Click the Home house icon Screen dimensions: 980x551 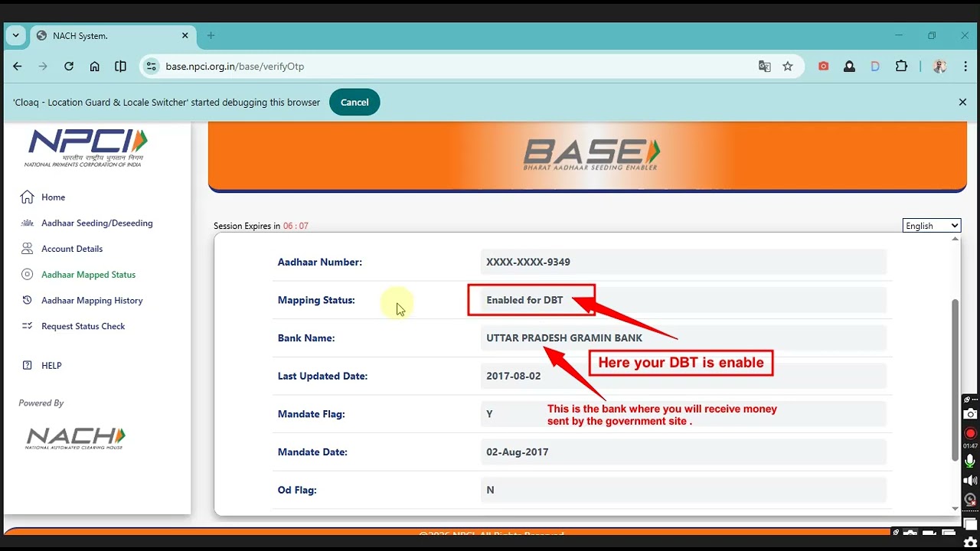click(x=27, y=197)
